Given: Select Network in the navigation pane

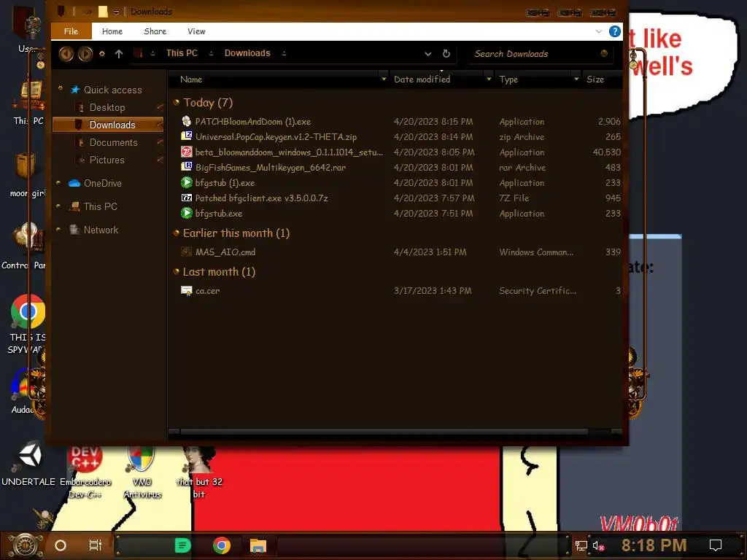Looking at the screenshot, I should (101, 230).
